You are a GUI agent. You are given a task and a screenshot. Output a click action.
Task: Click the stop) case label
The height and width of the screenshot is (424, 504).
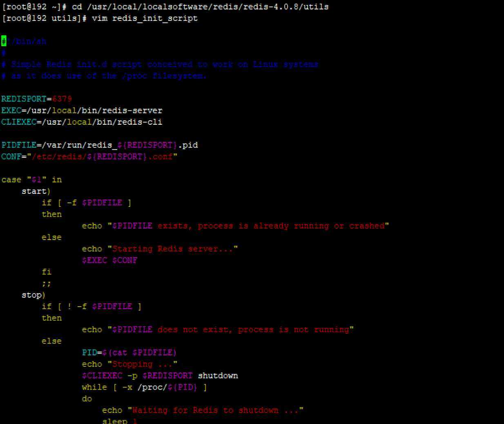coord(33,295)
